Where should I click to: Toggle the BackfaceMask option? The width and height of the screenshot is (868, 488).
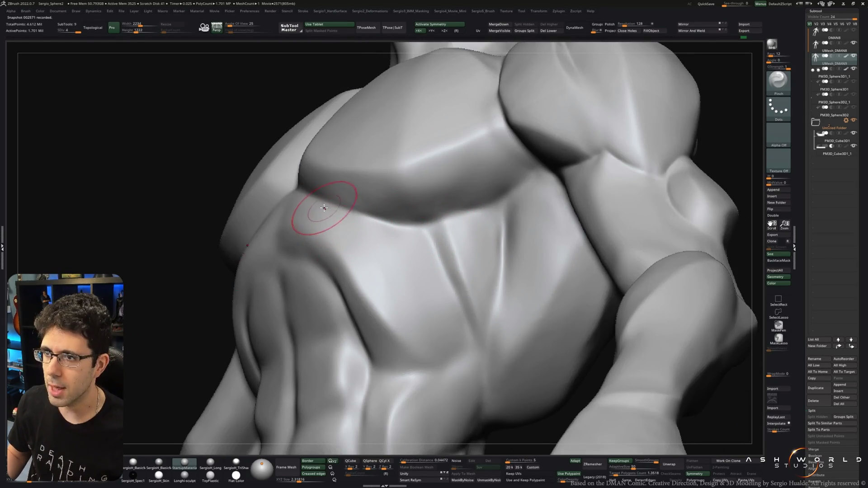tap(778, 261)
